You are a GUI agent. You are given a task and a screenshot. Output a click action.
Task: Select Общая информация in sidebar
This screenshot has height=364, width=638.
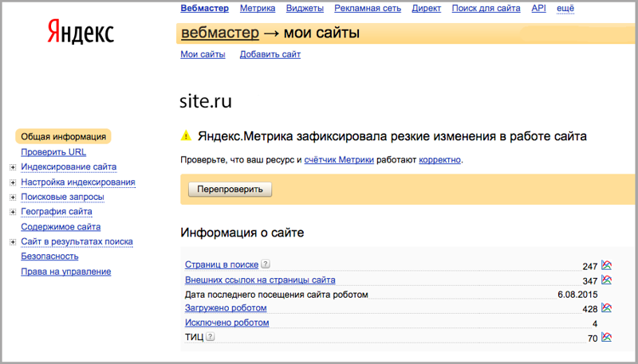click(x=63, y=136)
